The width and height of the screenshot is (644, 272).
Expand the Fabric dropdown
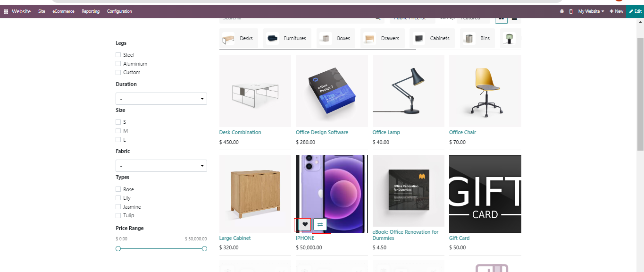click(x=161, y=166)
